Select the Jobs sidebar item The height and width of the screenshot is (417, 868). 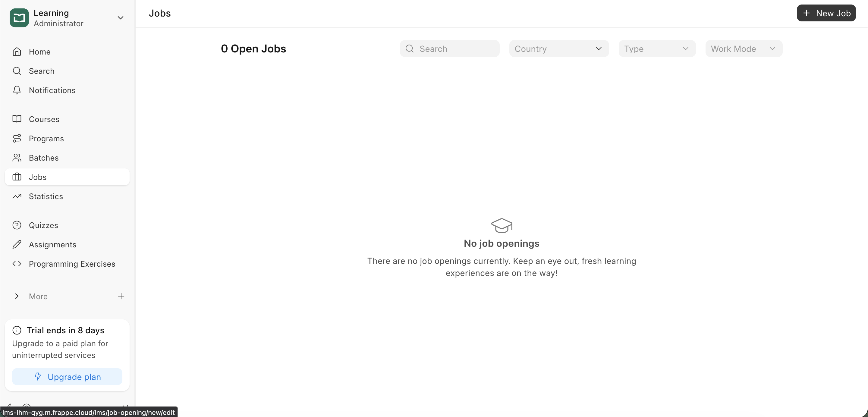pos(67,177)
